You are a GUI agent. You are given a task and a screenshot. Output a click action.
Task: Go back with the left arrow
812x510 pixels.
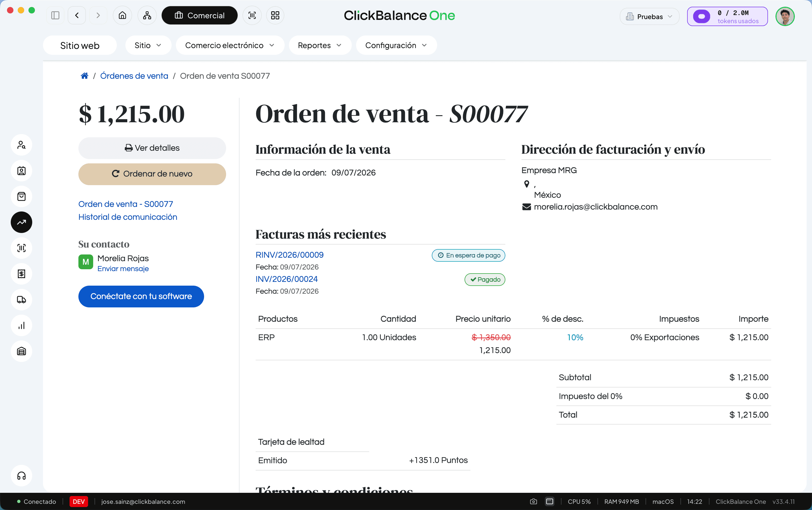click(x=77, y=16)
